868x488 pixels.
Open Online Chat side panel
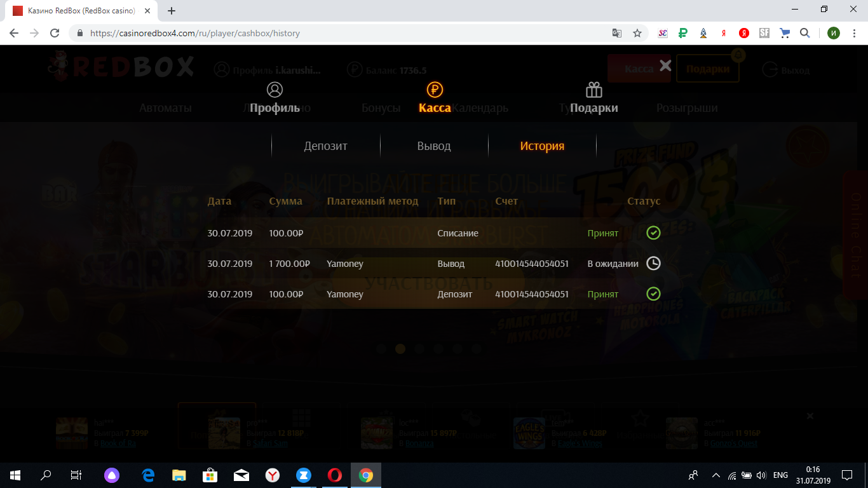click(x=855, y=235)
